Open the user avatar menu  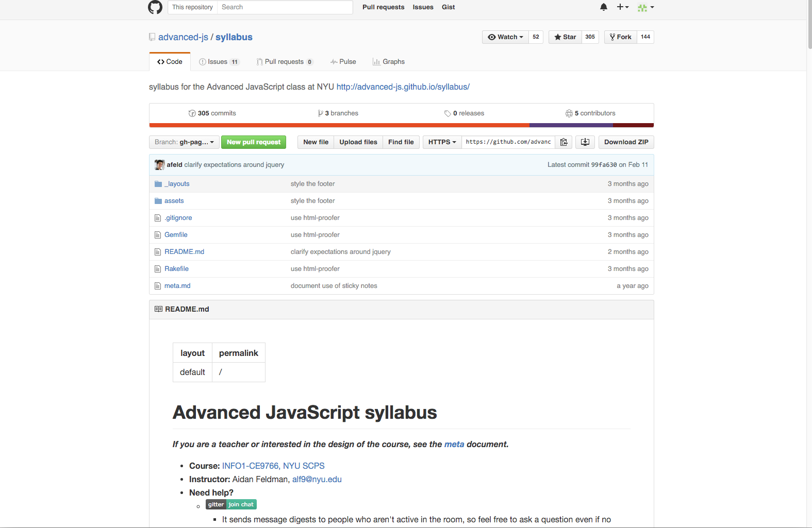646,7
